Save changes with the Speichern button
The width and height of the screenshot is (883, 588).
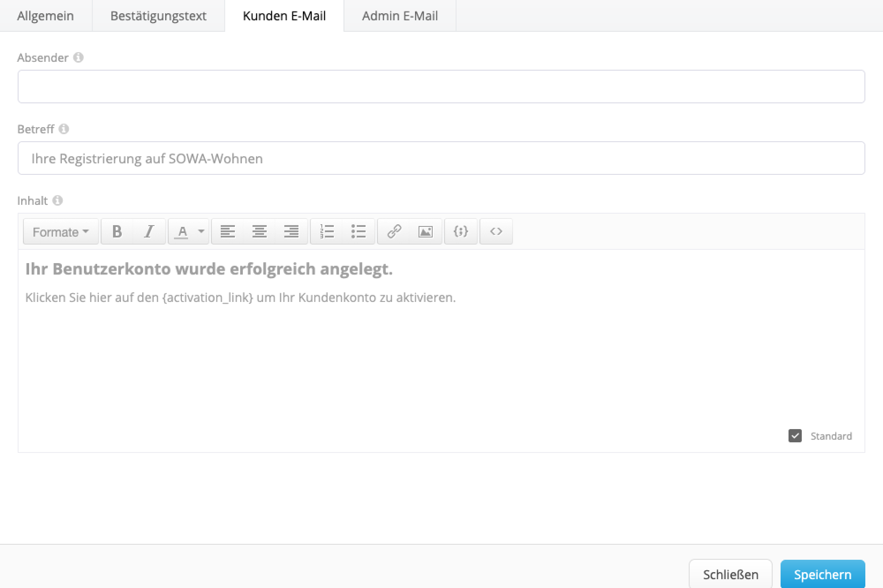tap(823, 574)
